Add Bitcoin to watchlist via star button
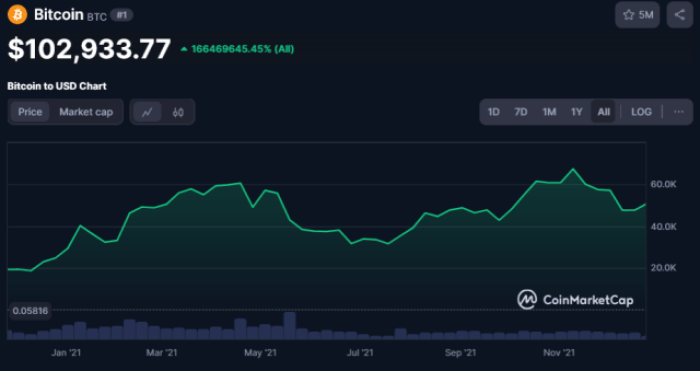Image resolution: width=700 pixels, height=371 pixels. click(637, 15)
